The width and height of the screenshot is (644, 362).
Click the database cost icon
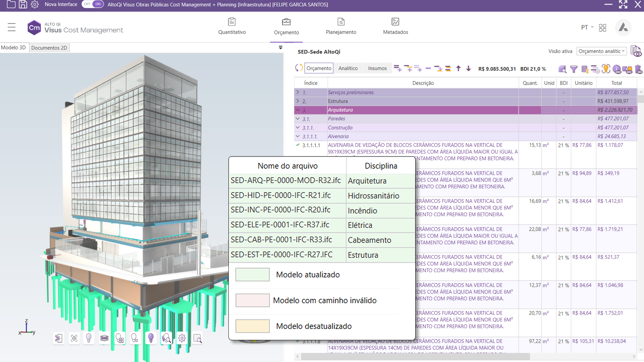[585, 69]
